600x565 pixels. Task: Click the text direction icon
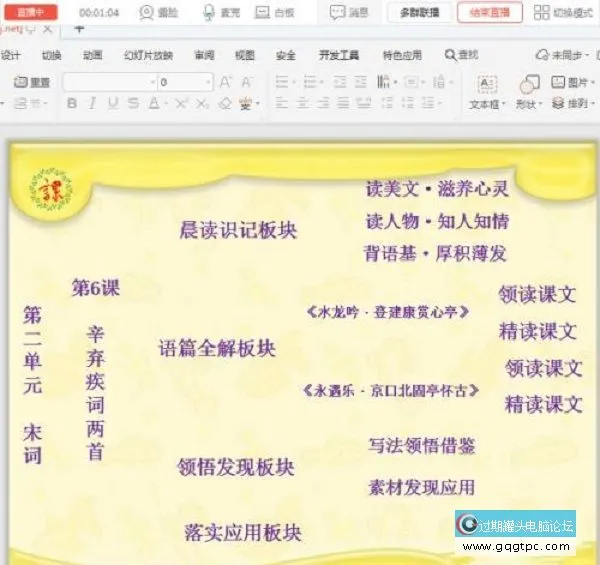point(383,81)
